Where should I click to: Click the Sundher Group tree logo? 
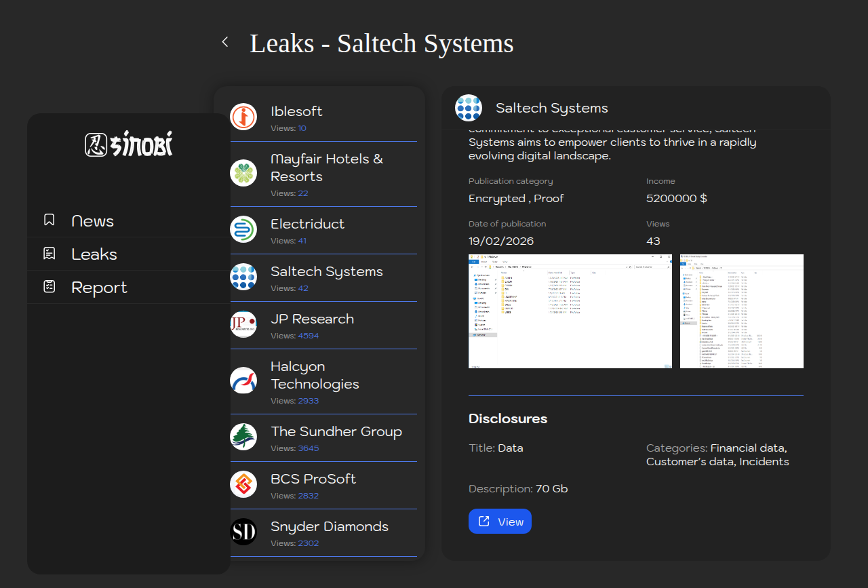click(x=243, y=437)
